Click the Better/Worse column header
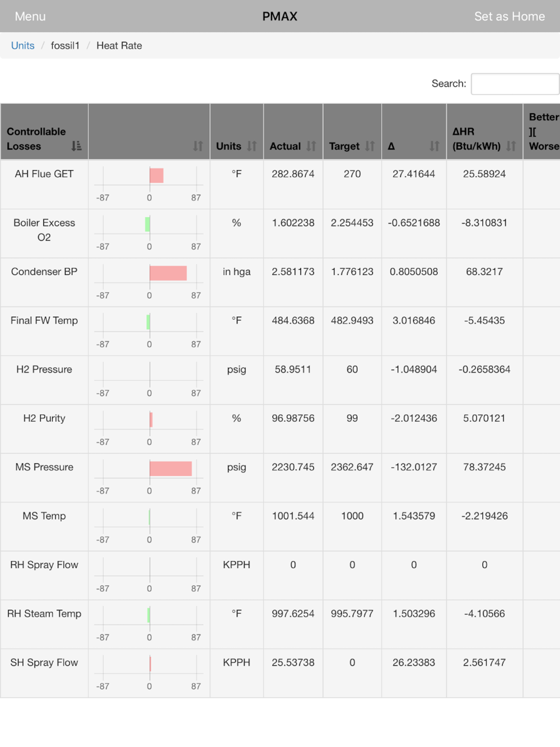 543,132
